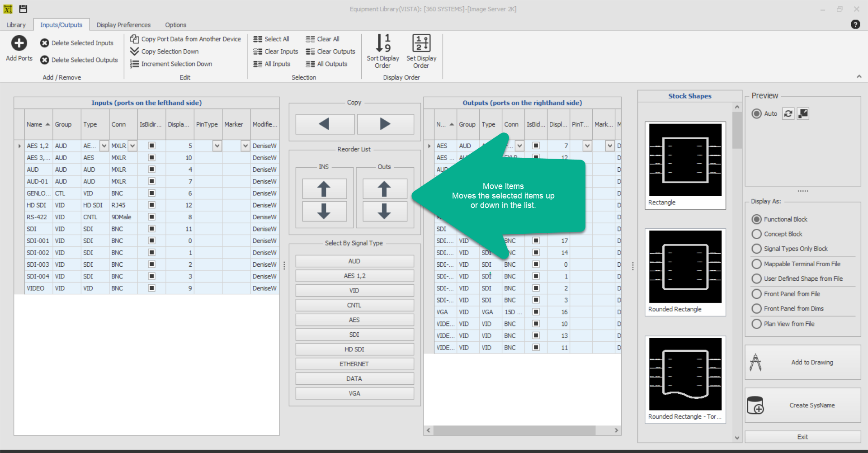Select by signal type ETHERNET button
This screenshot has height=453, width=868.
pyautogui.click(x=354, y=364)
